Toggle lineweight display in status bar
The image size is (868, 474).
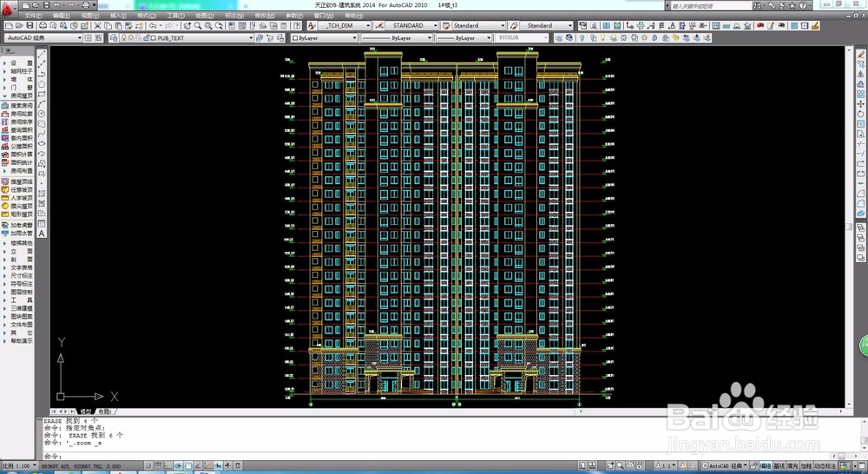tap(227, 465)
